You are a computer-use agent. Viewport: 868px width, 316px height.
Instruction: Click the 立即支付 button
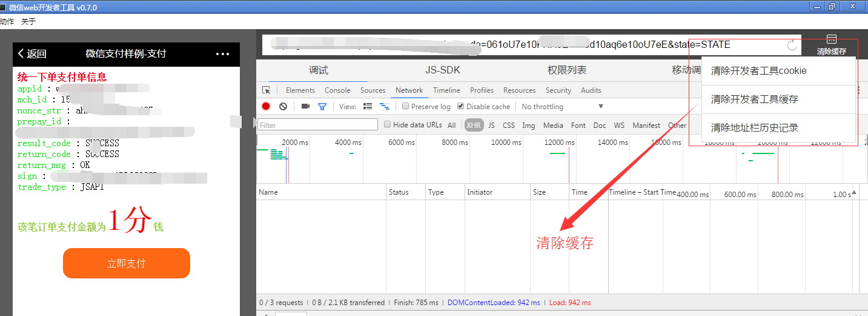point(127,263)
